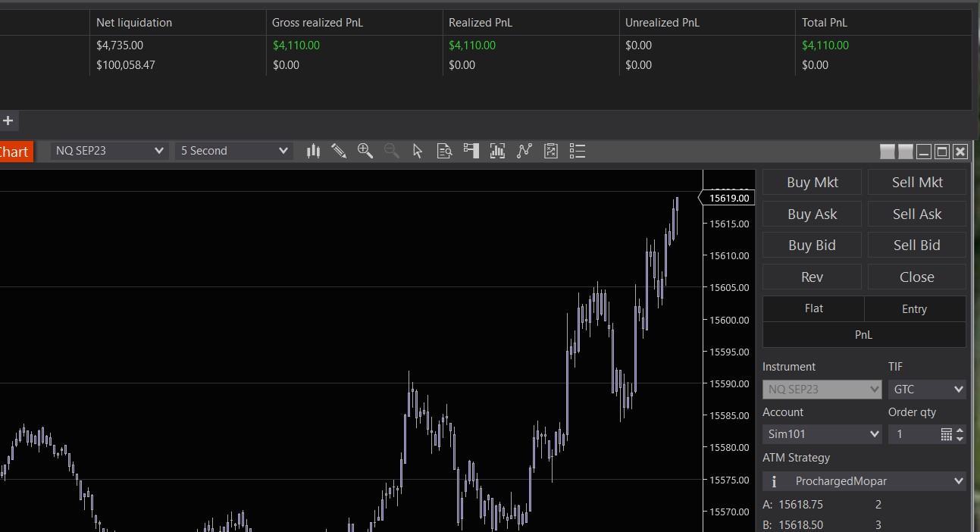Open the strategies icon in chart toolbar
This screenshot has height=532, width=980.
click(551, 151)
